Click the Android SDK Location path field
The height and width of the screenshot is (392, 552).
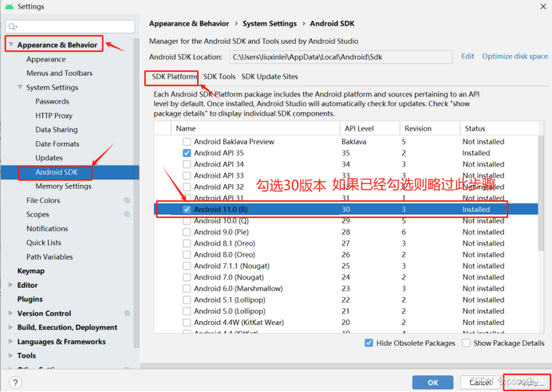point(341,57)
